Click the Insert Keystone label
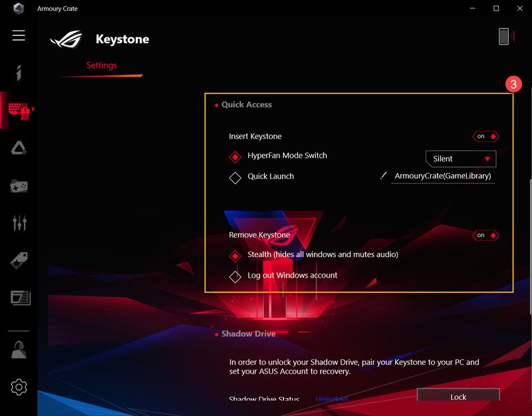This screenshot has width=532, height=416. coord(255,136)
